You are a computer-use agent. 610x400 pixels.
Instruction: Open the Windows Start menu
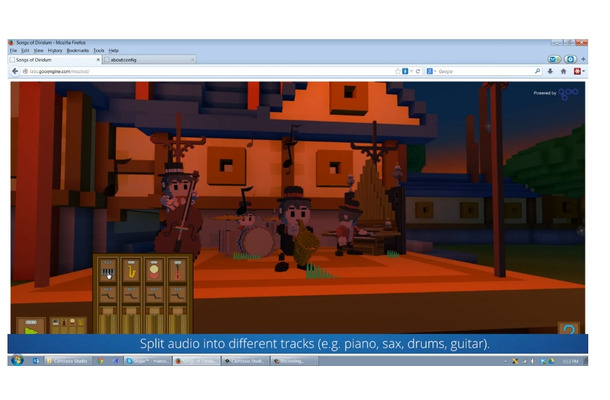click(17, 361)
